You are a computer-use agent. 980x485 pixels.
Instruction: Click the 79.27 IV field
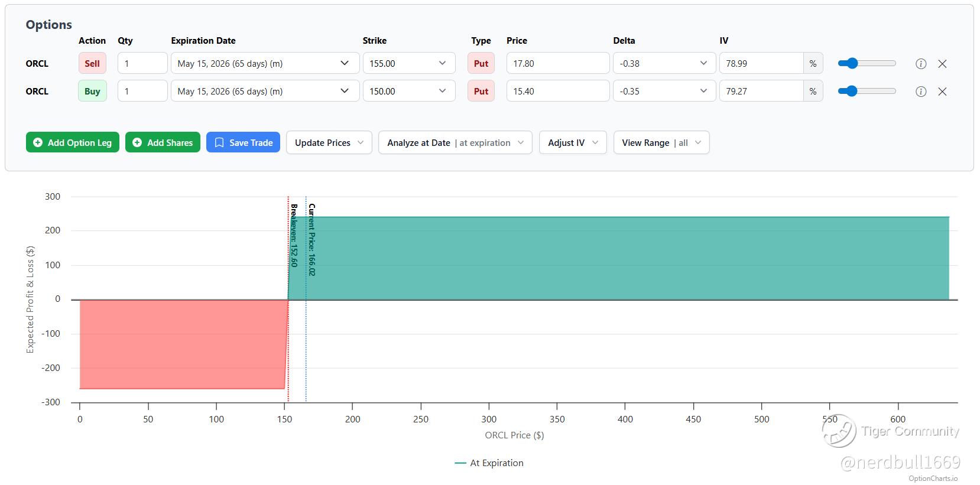point(761,91)
